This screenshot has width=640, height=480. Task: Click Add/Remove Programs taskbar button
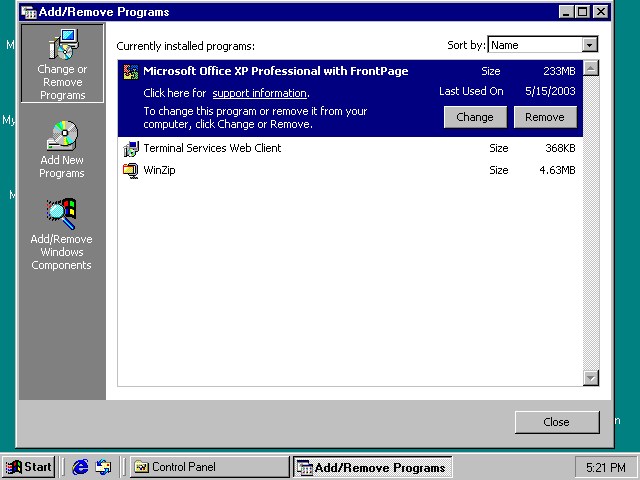[372, 467]
